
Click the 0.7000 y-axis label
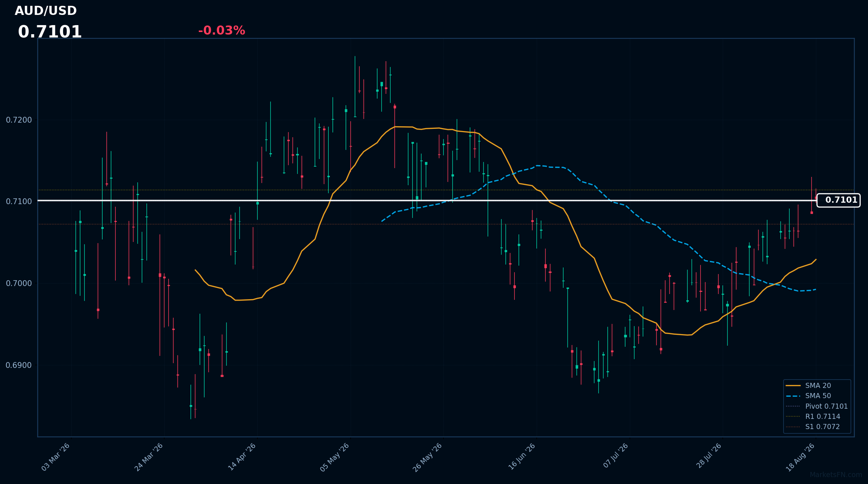coord(19,283)
